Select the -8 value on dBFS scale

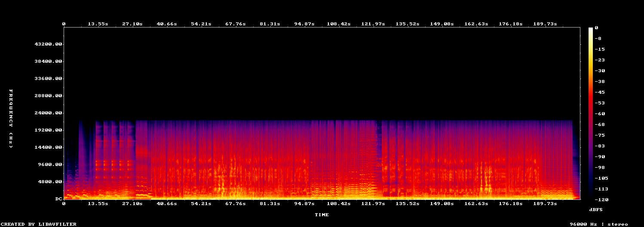coord(598,39)
